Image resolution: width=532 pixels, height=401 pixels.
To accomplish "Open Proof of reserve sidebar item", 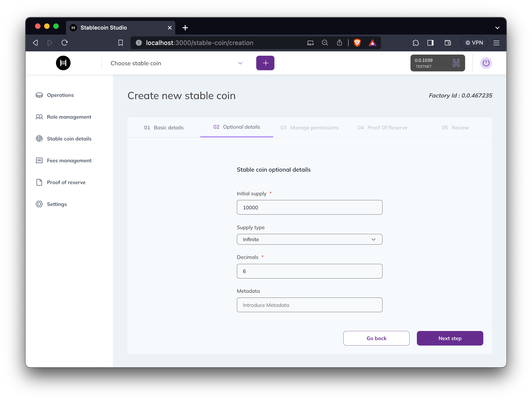I will 66,182.
